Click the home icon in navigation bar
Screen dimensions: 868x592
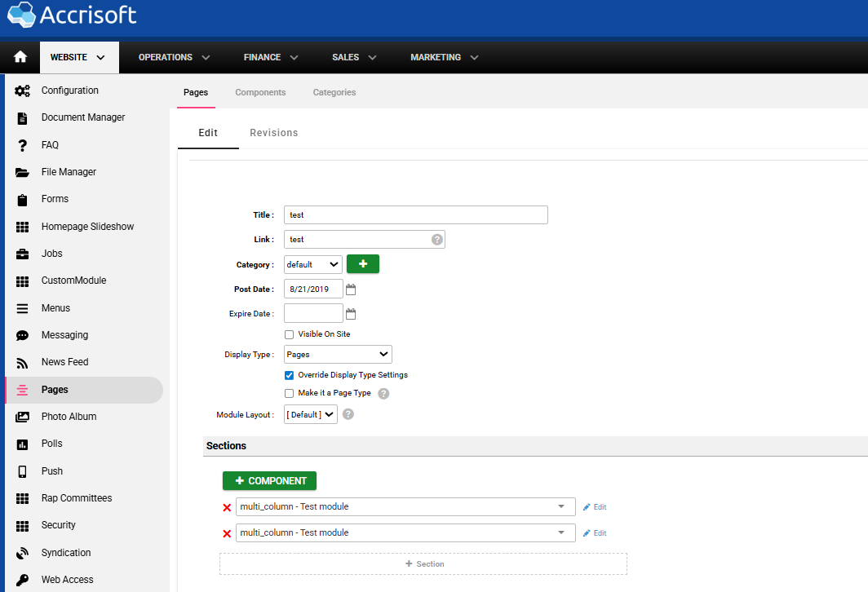click(20, 57)
